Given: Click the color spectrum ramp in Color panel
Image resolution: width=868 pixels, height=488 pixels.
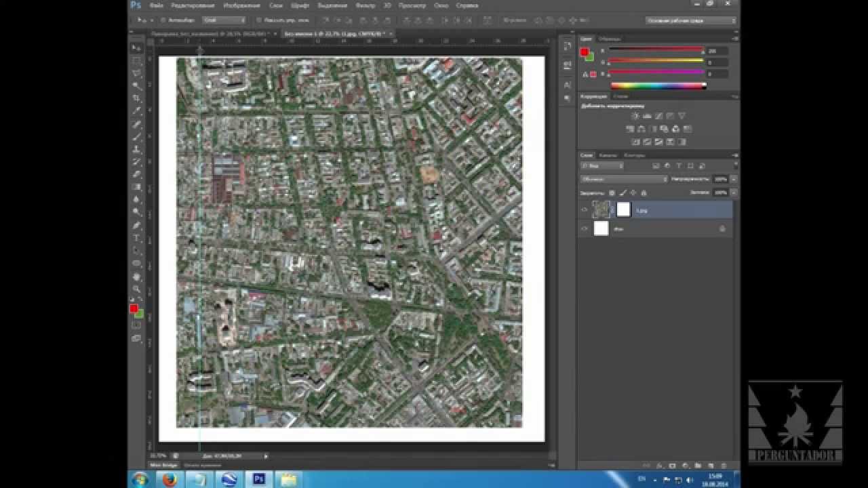Looking at the screenshot, I should [658, 85].
